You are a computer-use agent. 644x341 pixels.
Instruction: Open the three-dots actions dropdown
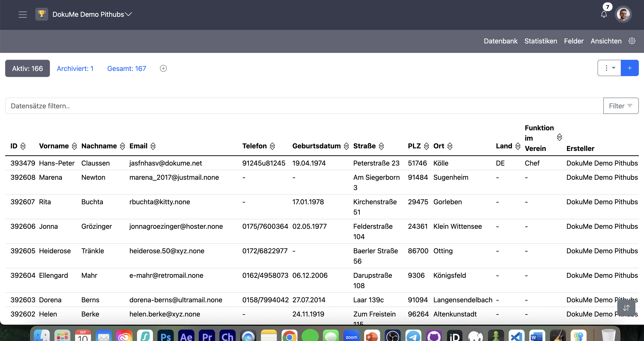coord(609,68)
